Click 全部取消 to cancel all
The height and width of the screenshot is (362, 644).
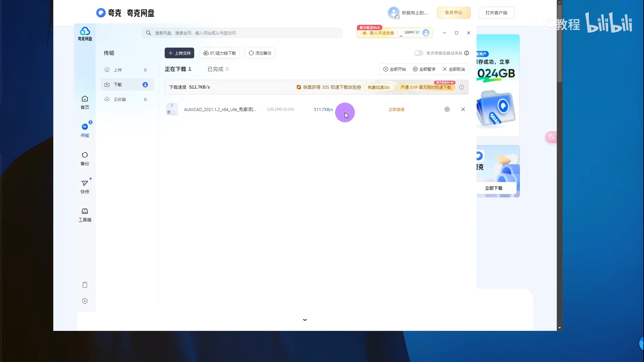click(x=454, y=69)
